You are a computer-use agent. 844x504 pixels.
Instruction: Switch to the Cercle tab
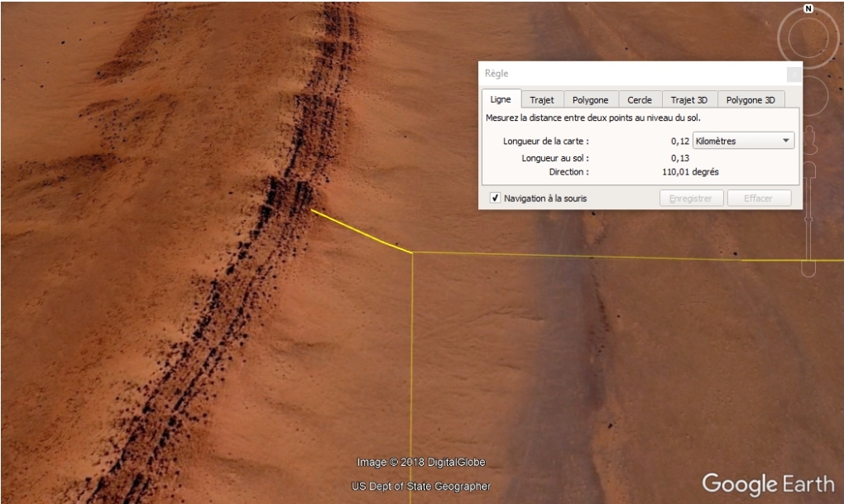[639, 100]
